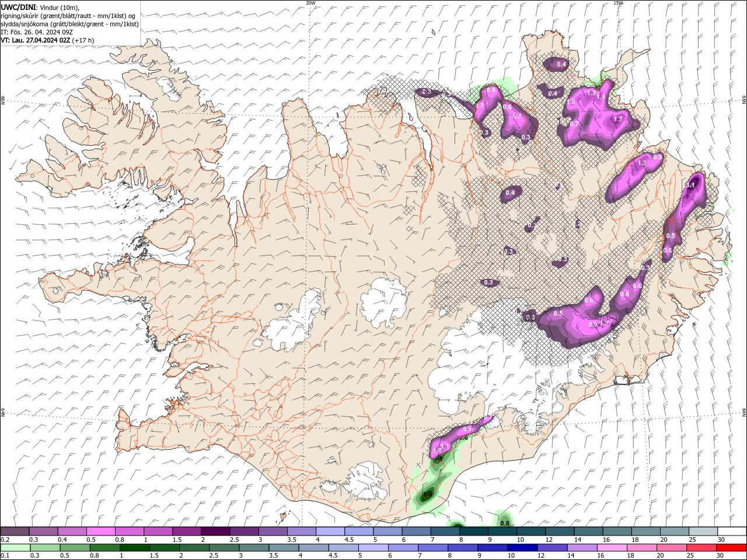Click the 1.2 value label on the map
This screenshot has width=747, height=560.
578,224
